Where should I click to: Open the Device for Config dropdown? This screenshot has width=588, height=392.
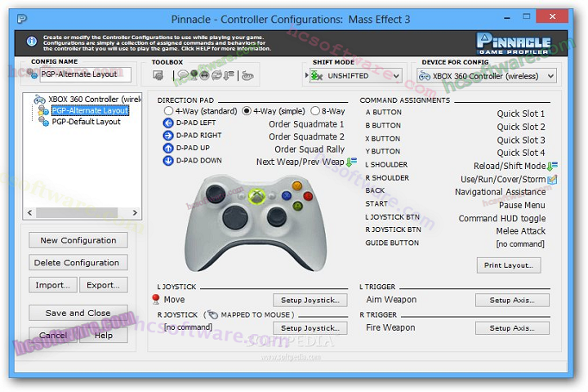[487, 76]
